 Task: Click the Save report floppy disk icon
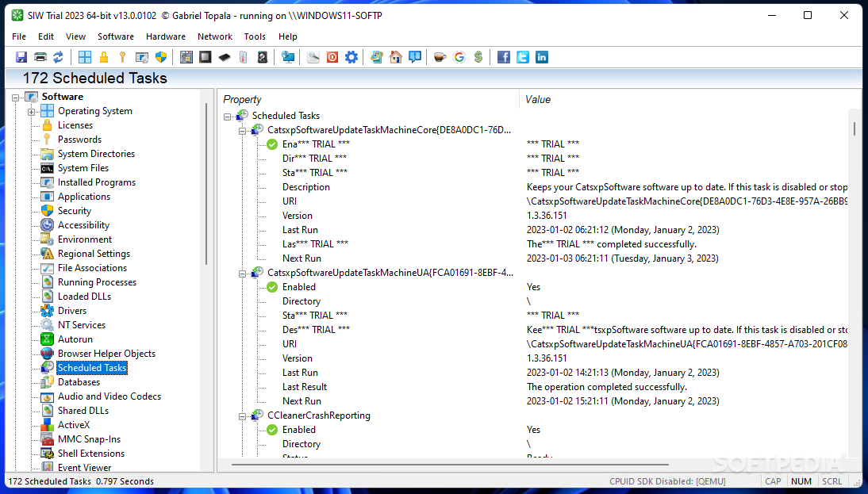[x=21, y=57]
